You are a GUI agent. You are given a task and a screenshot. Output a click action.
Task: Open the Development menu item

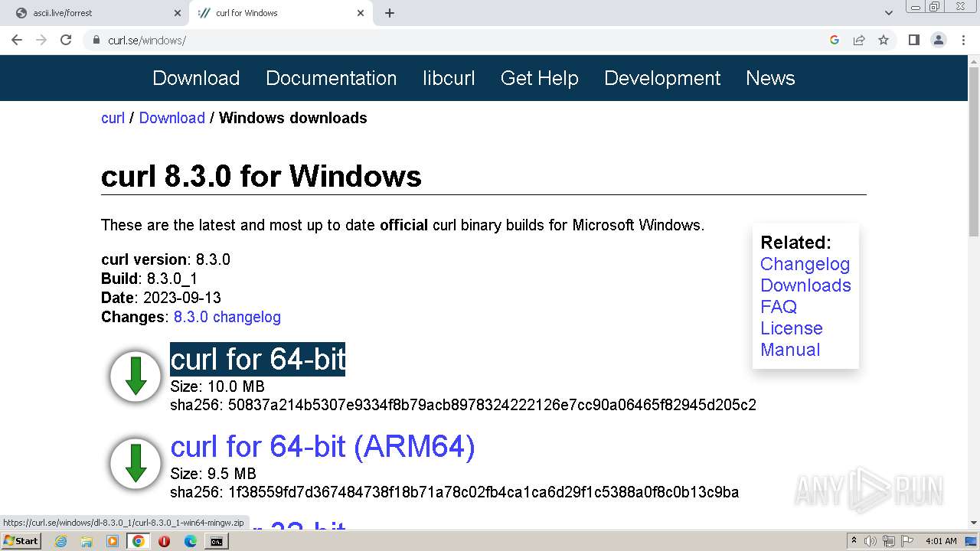(x=662, y=78)
